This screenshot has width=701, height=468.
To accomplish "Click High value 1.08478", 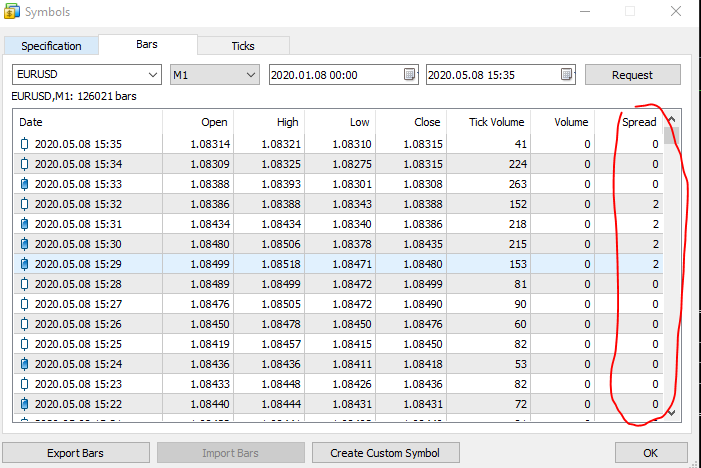I will pyautogui.click(x=281, y=324).
